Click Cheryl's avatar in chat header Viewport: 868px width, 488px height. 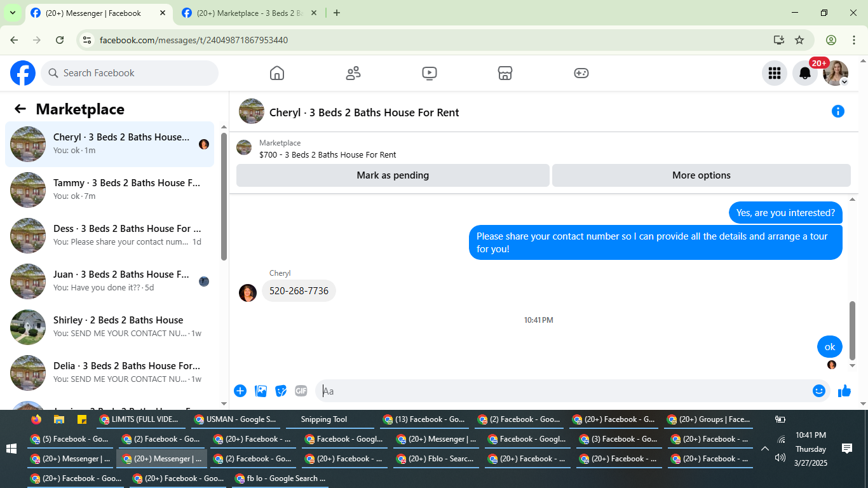(x=252, y=111)
